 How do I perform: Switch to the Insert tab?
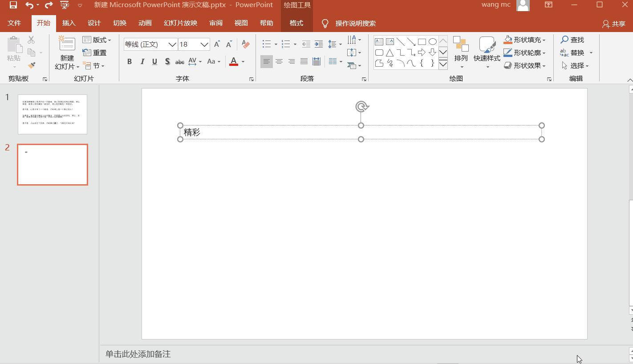coord(69,23)
